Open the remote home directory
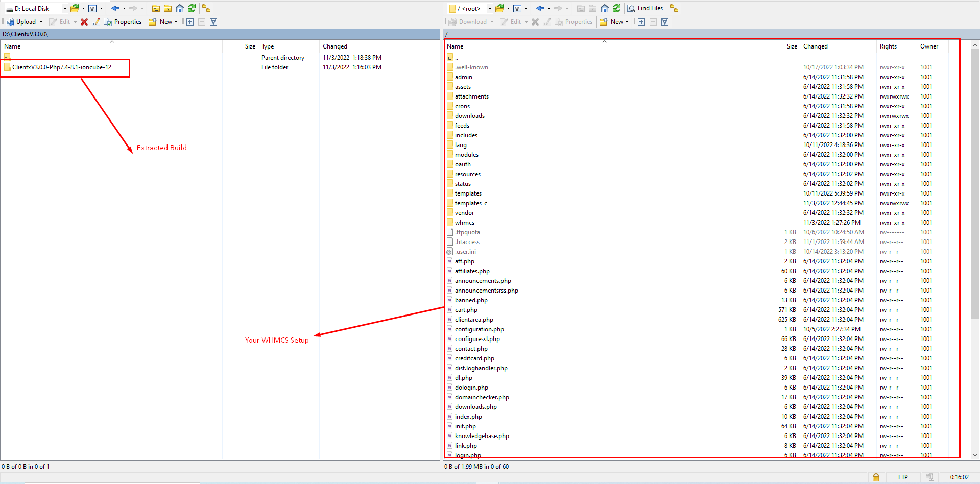Viewport: 980px width, 484px height. click(x=605, y=8)
